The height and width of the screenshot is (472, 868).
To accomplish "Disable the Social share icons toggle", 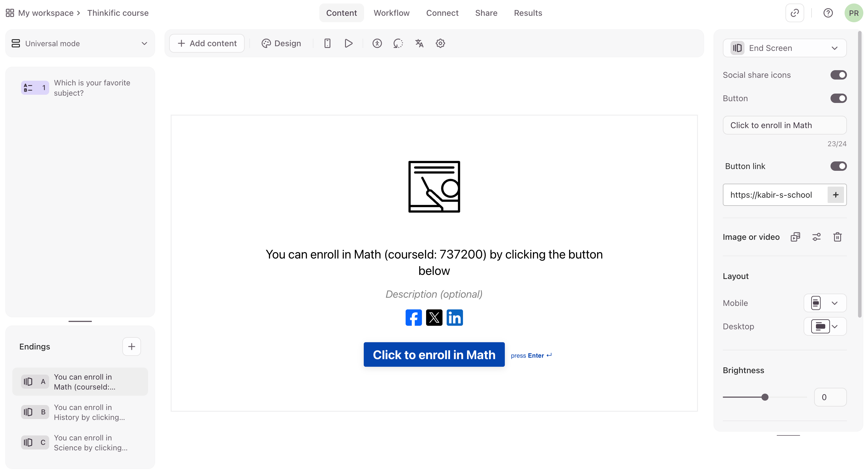I will (x=838, y=75).
